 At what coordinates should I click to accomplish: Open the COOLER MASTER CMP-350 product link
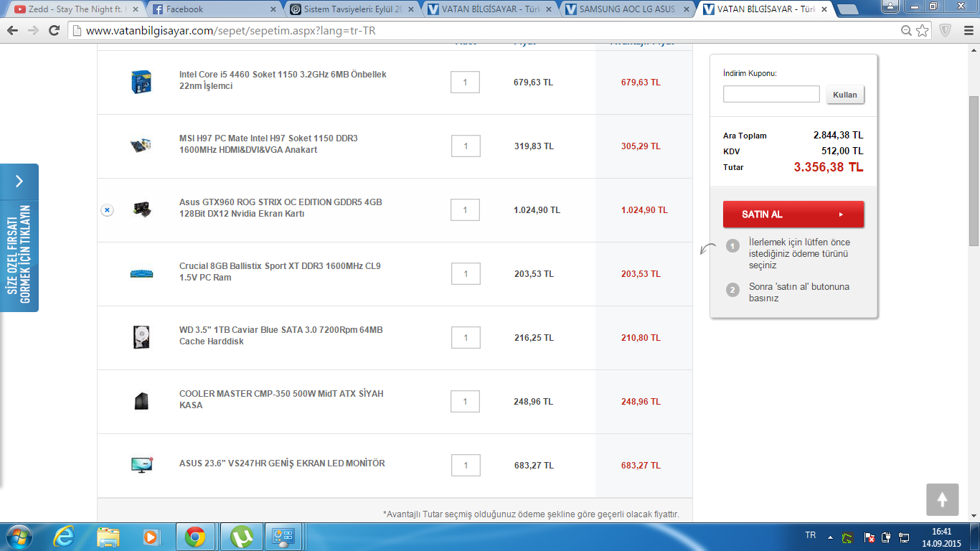tap(281, 400)
